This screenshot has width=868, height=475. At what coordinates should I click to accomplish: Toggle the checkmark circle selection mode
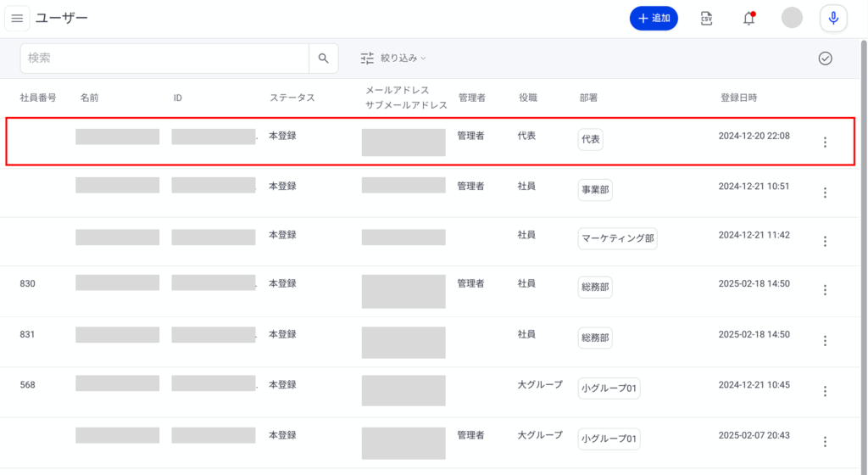[x=826, y=59]
